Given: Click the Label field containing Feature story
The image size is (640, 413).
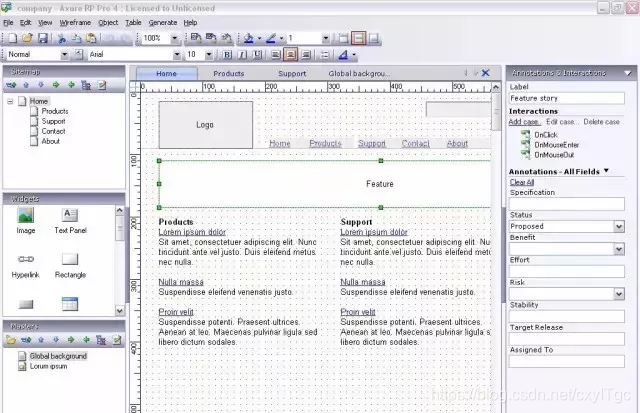Looking at the screenshot, I should click(x=567, y=98).
